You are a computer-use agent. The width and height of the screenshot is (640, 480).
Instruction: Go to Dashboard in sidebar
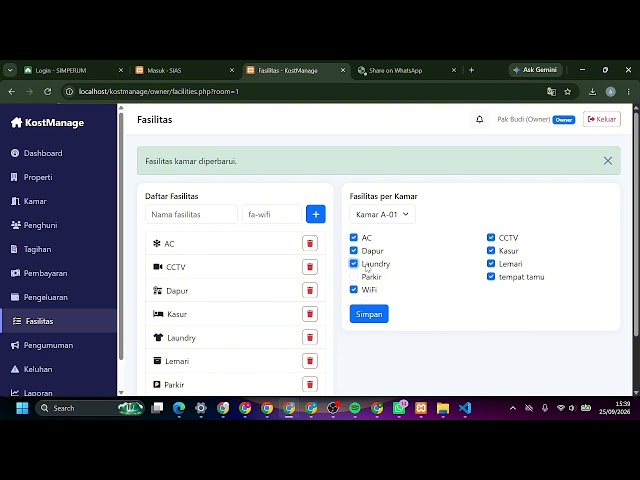click(x=58, y=153)
